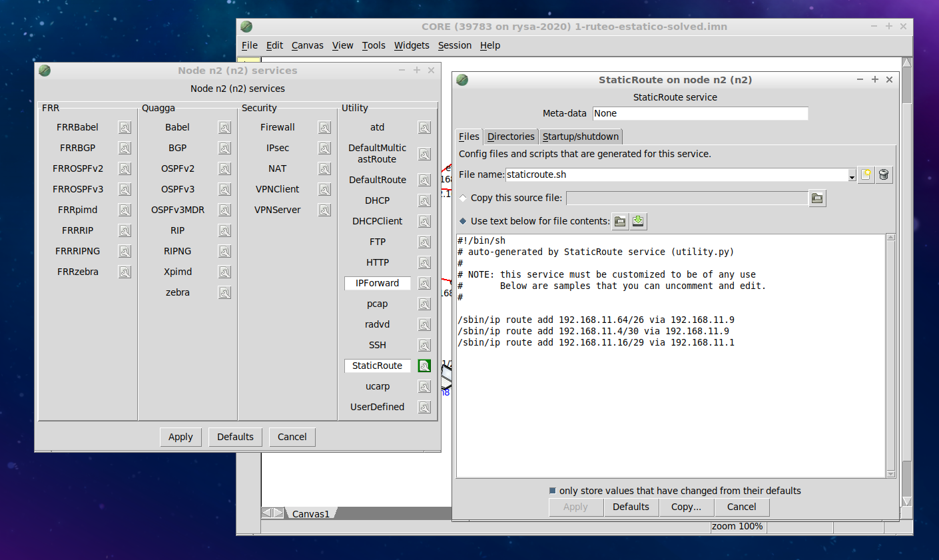Click the save file icon for text contents
The width and height of the screenshot is (939, 560).
click(638, 222)
